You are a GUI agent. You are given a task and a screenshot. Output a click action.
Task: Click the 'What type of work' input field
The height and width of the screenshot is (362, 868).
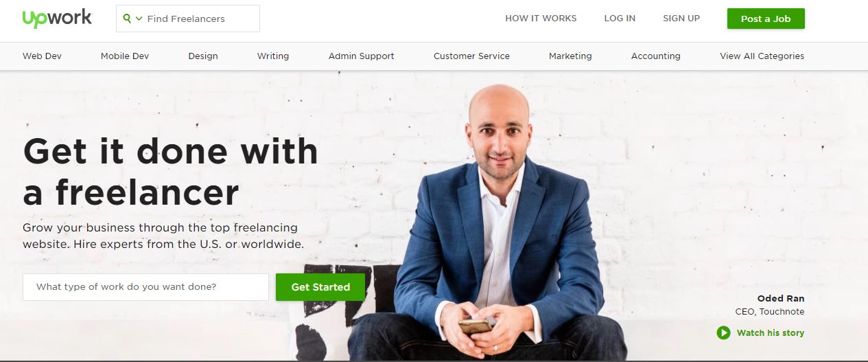pyautogui.click(x=145, y=287)
